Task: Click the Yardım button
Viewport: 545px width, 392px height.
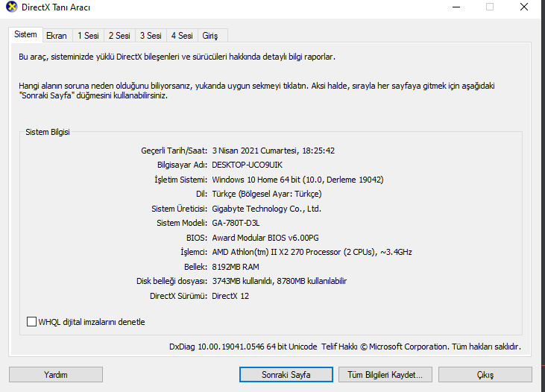Action: pyautogui.click(x=56, y=375)
